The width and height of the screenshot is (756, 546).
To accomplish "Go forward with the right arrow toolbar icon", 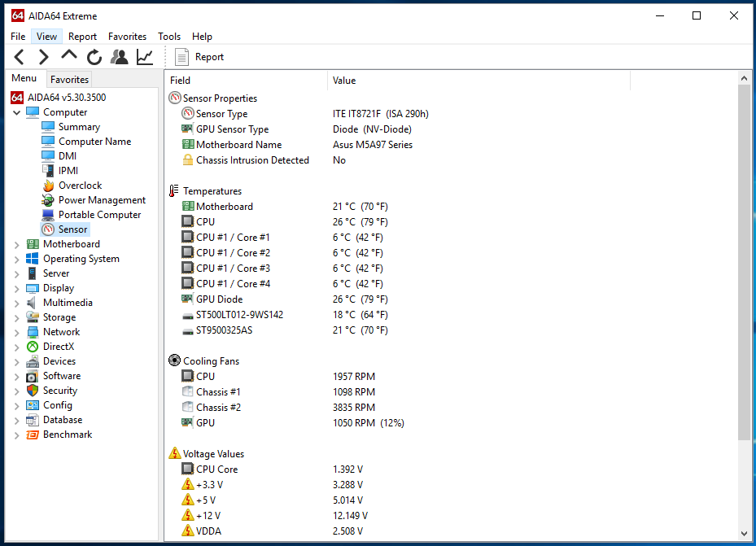I will [x=43, y=57].
